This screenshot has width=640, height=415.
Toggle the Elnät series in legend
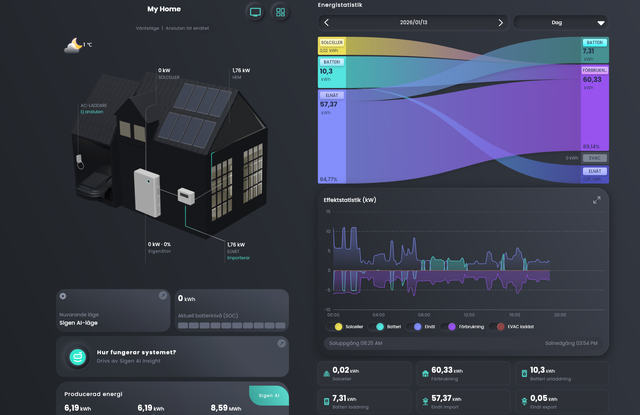pos(420,326)
